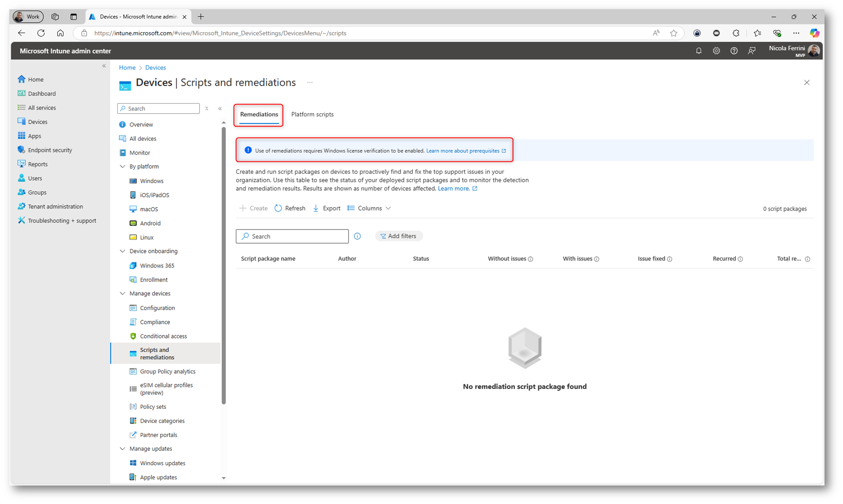Screen dimensions: 843x504
Task: Click Home breadcrumb link
Action: click(127, 67)
